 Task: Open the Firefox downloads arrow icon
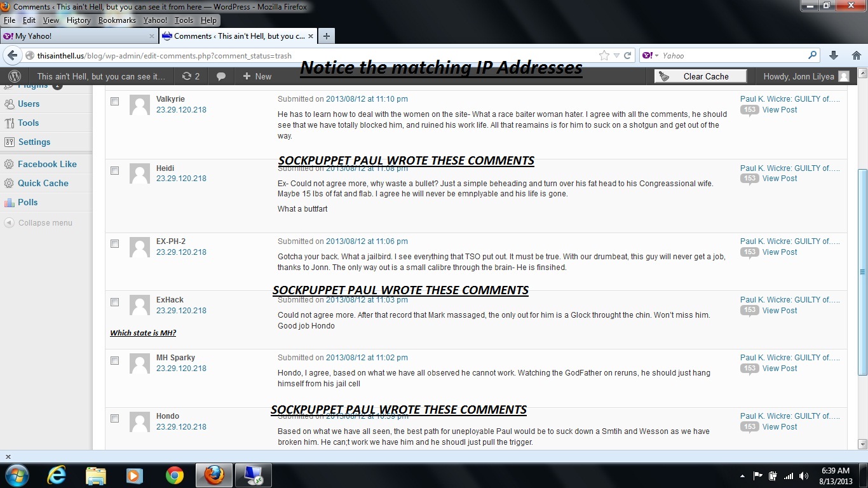(x=834, y=55)
